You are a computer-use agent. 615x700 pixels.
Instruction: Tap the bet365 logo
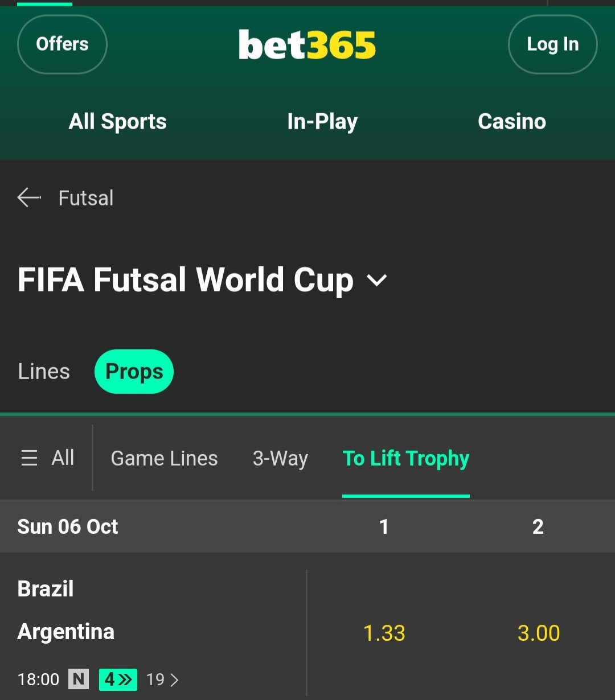coord(307,45)
